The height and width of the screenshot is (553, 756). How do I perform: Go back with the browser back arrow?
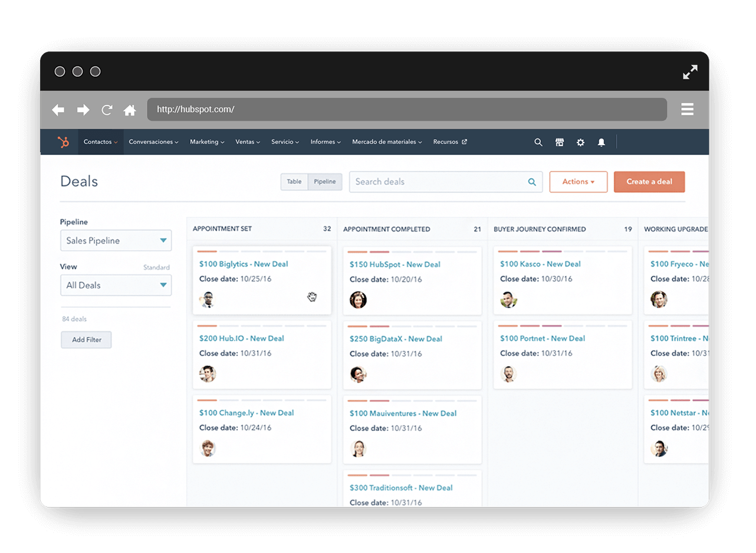click(x=58, y=110)
